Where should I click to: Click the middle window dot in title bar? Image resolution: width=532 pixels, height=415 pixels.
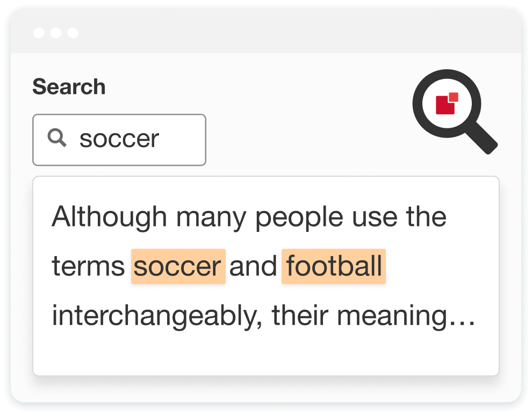(x=56, y=33)
